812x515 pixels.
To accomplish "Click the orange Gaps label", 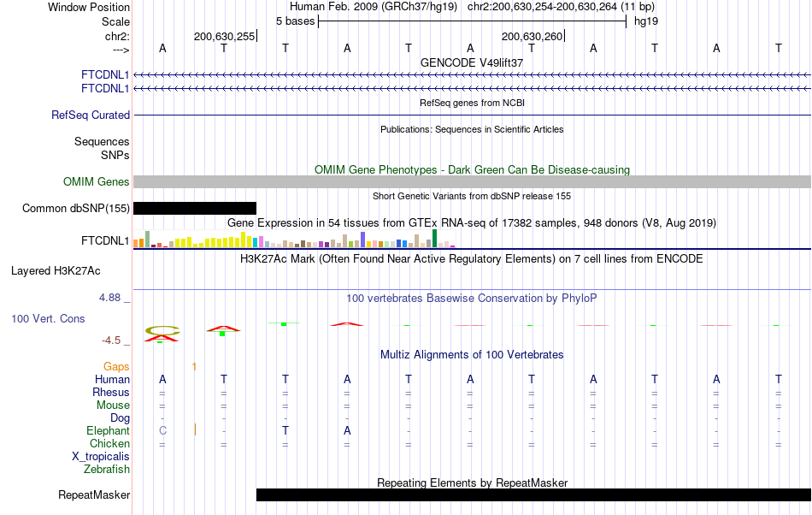I will [116, 367].
